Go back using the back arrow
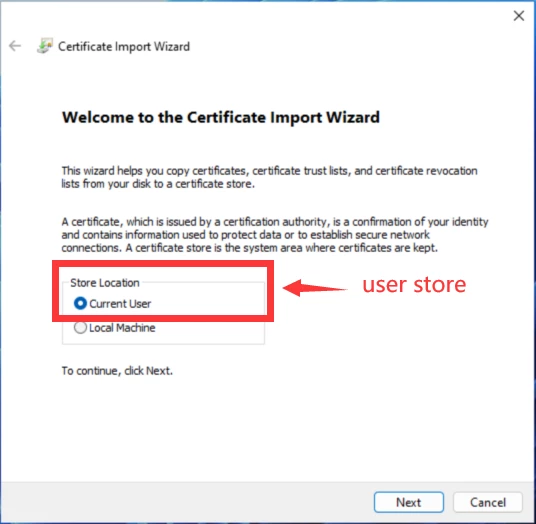Viewport: 536px width, 524px height. [x=15, y=45]
